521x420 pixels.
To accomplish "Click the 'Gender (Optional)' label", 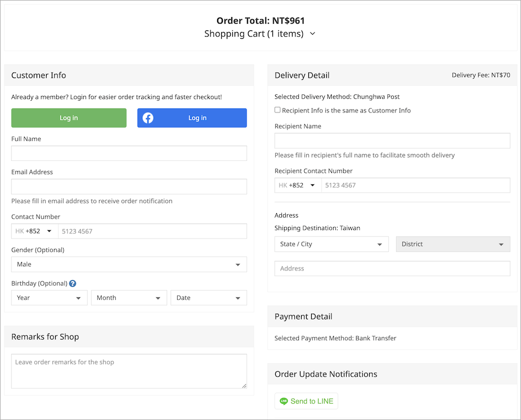I will [38, 250].
